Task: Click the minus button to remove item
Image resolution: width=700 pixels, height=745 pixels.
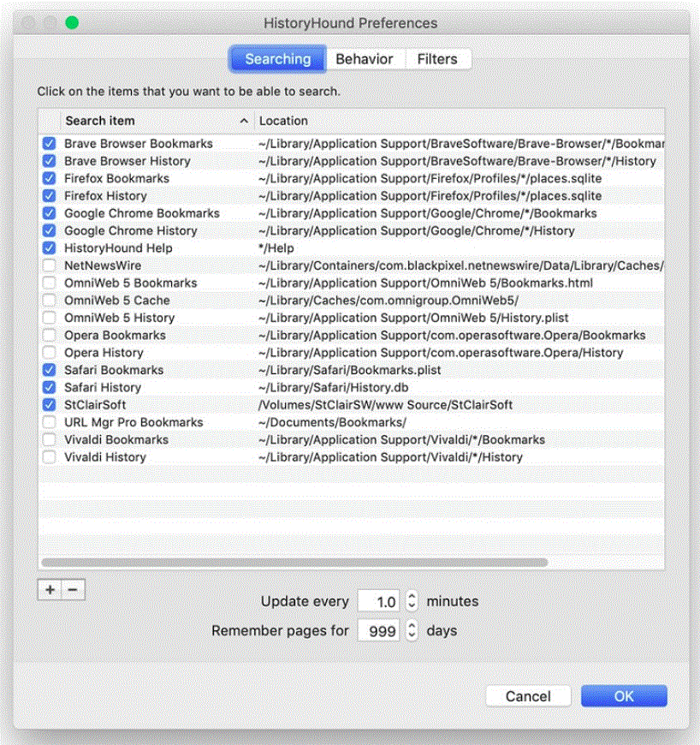Action: click(73, 590)
